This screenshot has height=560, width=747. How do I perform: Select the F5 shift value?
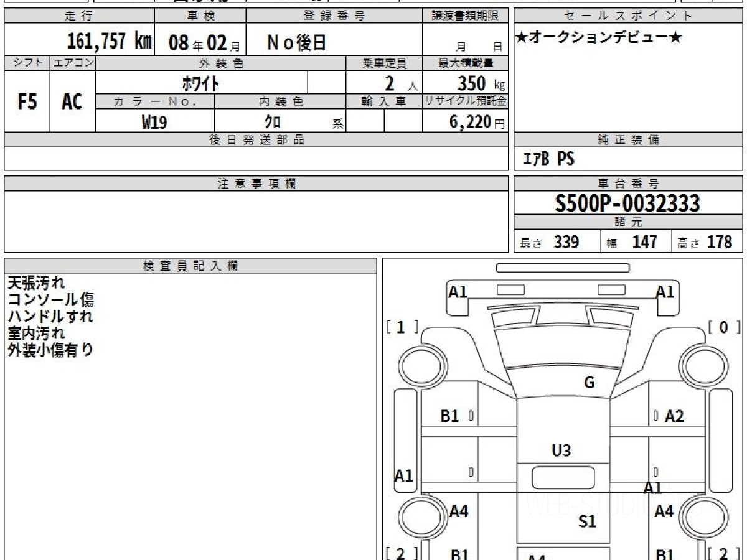pos(27,102)
